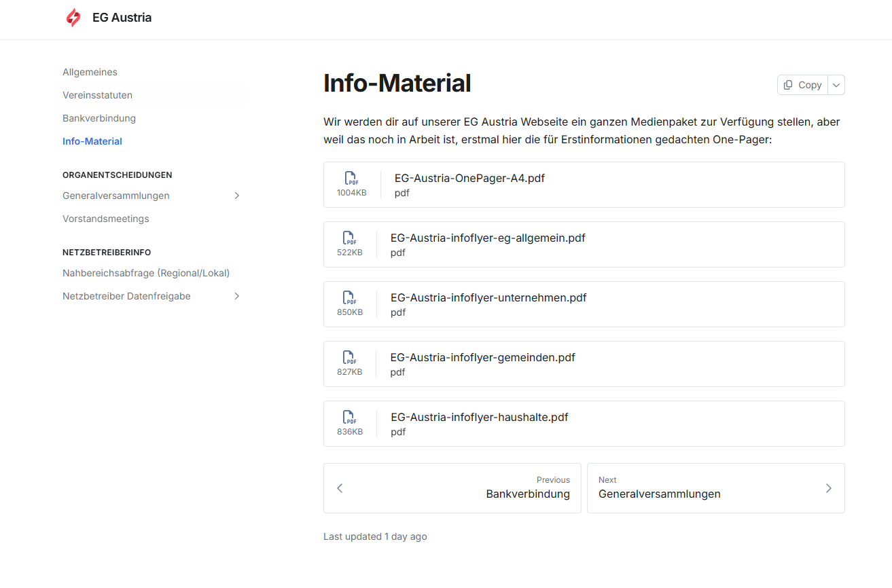Open Vorstandsmeetings sidebar entry
892x588 pixels.
tap(105, 219)
